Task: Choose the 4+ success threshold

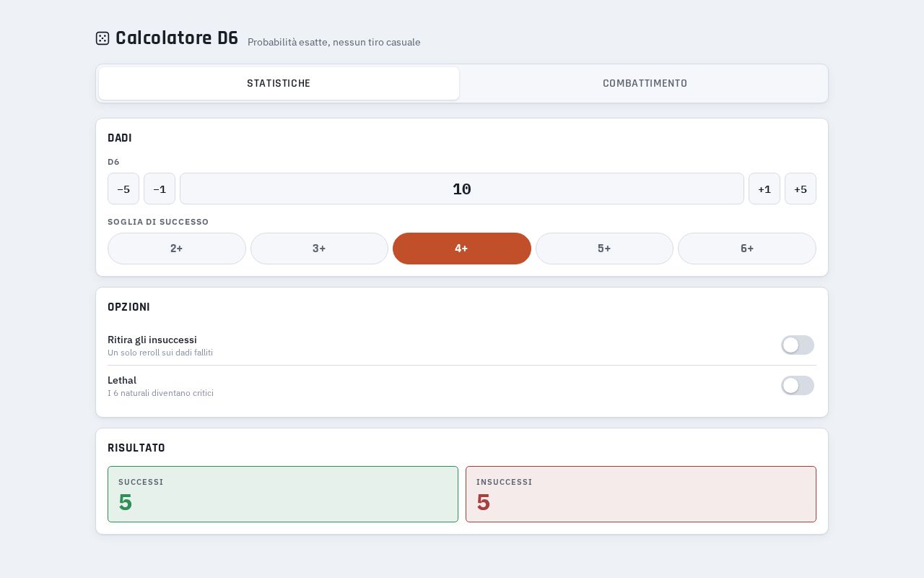Action: [462, 249]
